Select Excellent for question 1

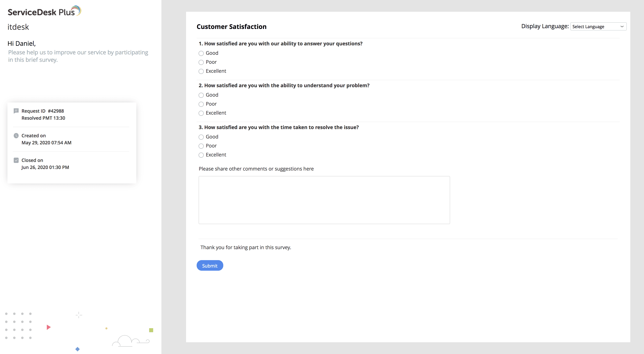click(x=201, y=71)
